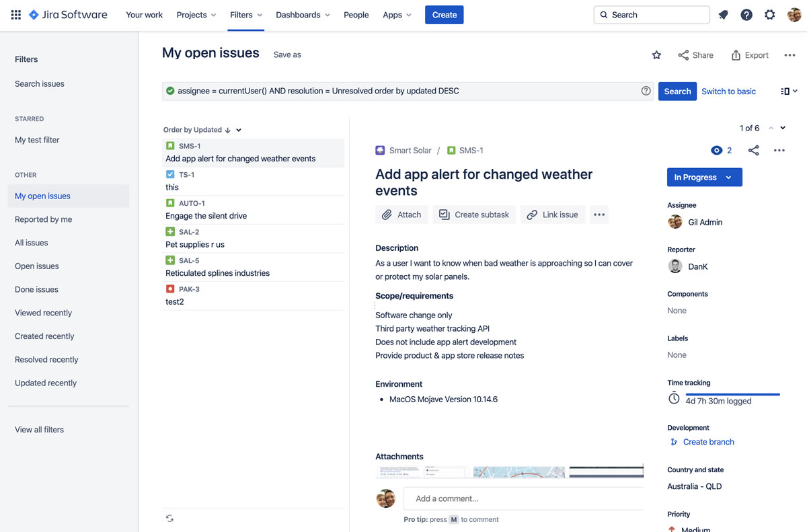This screenshot has height=532, width=807.
Task: Click View all filters link
Action: tap(39, 430)
